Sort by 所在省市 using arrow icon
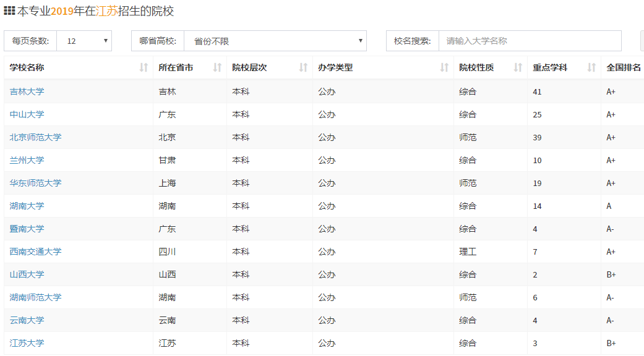 pos(217,67)
